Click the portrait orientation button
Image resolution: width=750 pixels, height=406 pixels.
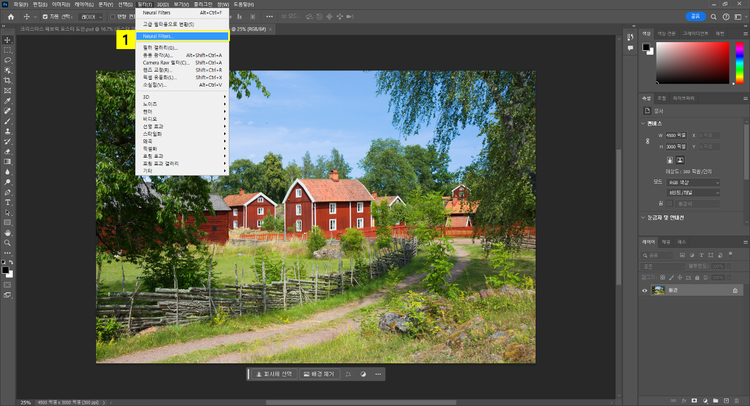[x=670, y=160]
